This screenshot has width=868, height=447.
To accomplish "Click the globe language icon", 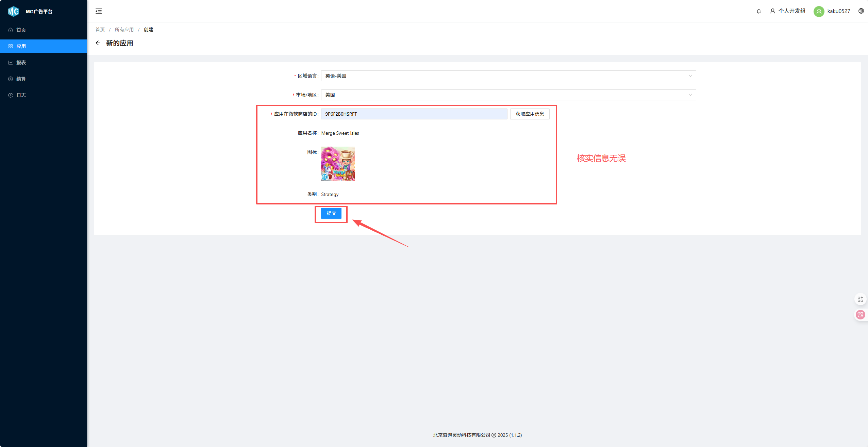I will click(861, 11).
